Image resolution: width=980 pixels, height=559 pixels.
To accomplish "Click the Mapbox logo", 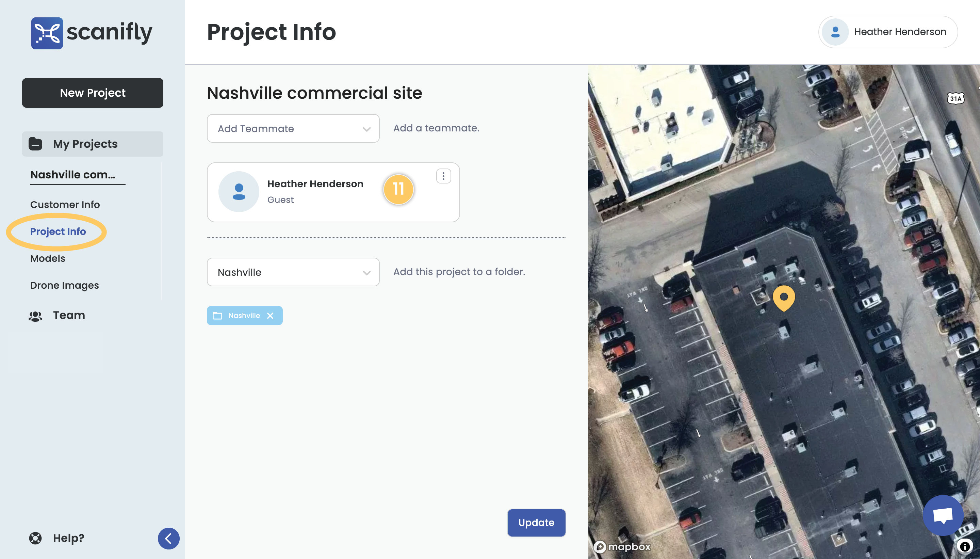I will (x=622, y=546).
